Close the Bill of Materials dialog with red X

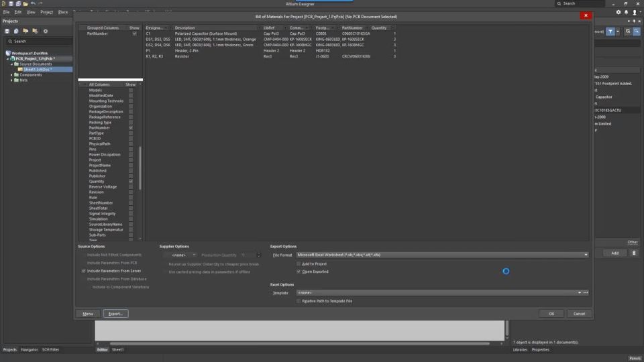[586, 15]
